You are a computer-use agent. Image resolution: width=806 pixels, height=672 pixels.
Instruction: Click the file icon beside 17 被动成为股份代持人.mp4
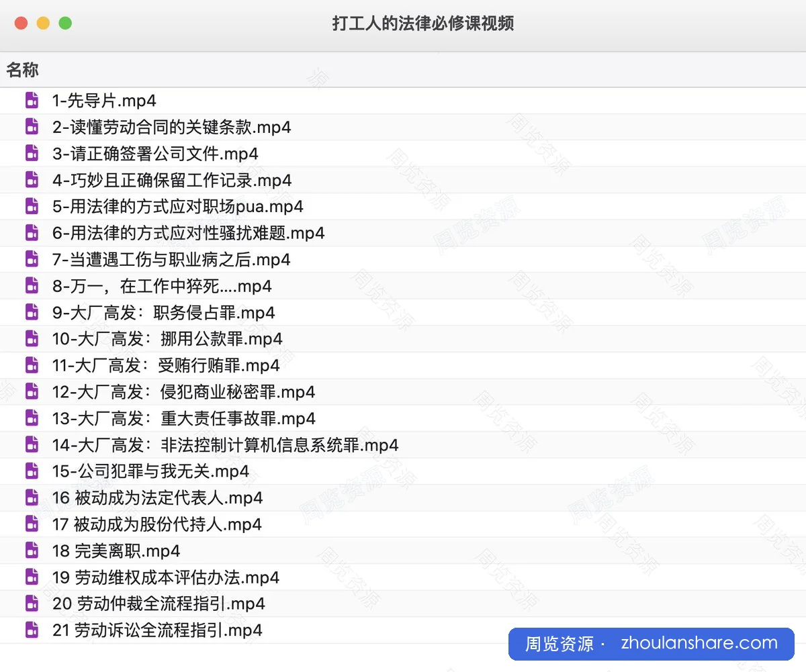coord(32,524)
